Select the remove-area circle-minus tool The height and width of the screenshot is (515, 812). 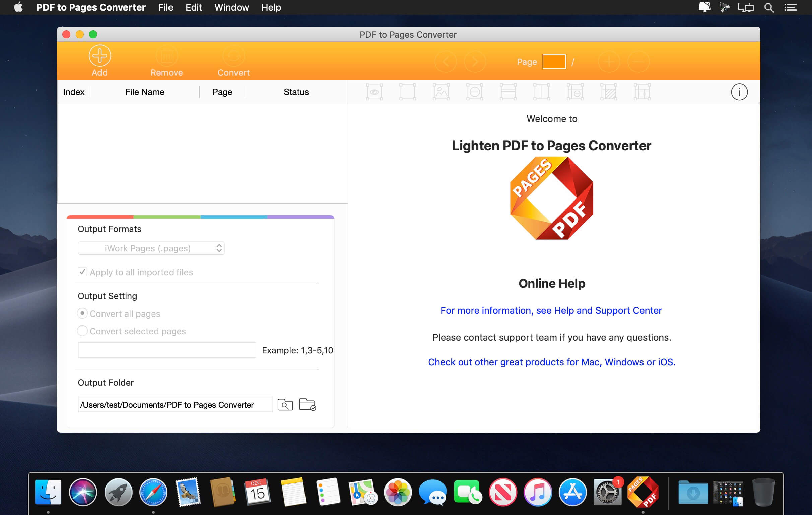tap(474, 92)
